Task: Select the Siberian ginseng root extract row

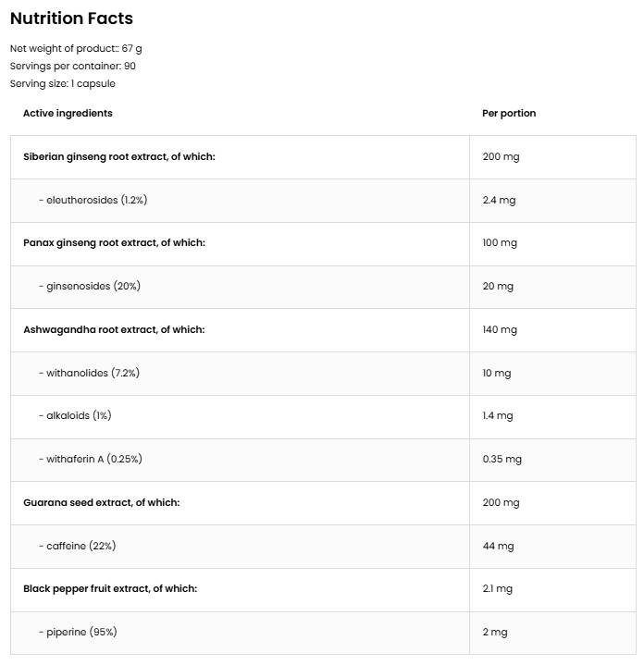Action: (x=118, y=156)
